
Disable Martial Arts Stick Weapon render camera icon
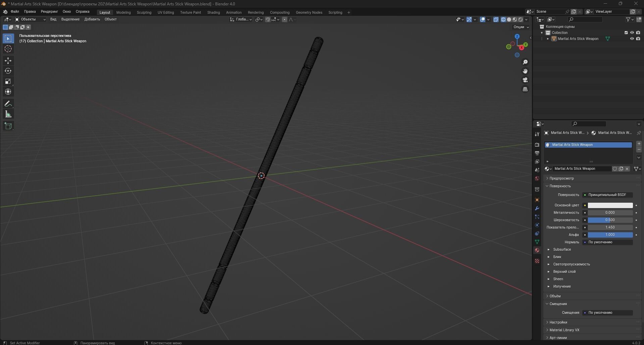638,39
